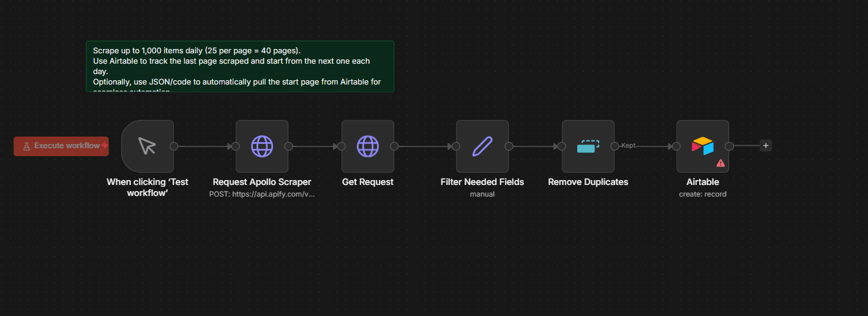The height and width of the screenshot is (316, 868).
Task: Click output connector of the trigger node
Action: [x=174, y=146]
